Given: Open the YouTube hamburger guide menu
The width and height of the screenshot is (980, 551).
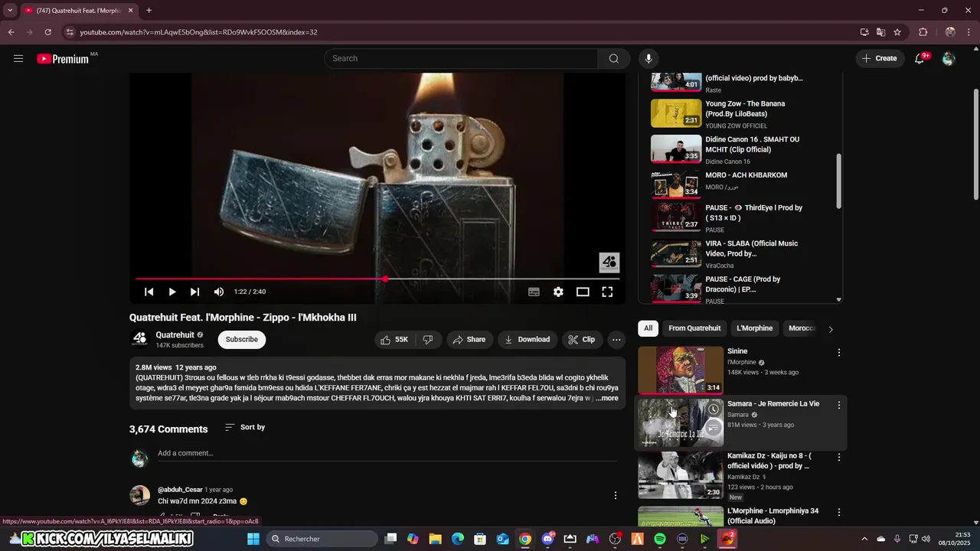Looking at the screenshot, I should [x=18, y=58].
